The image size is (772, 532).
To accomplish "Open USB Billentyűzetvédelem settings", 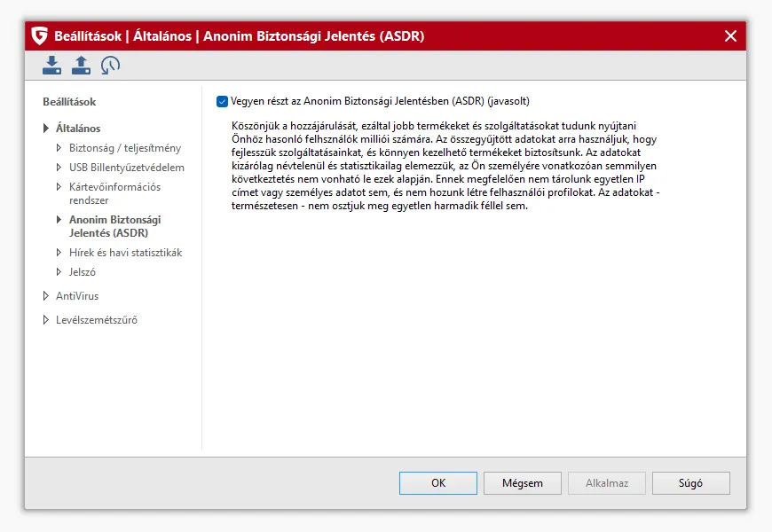I will coord(126,168).
